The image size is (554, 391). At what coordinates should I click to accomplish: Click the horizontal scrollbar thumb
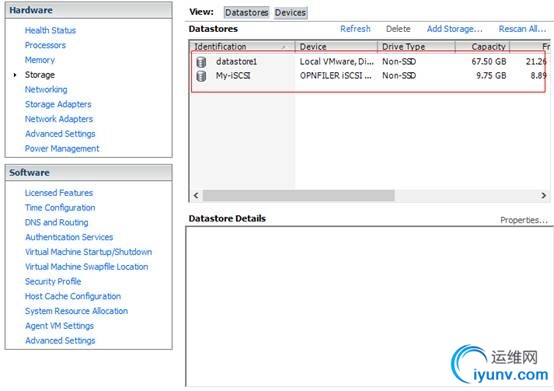(x=299, y=195)
